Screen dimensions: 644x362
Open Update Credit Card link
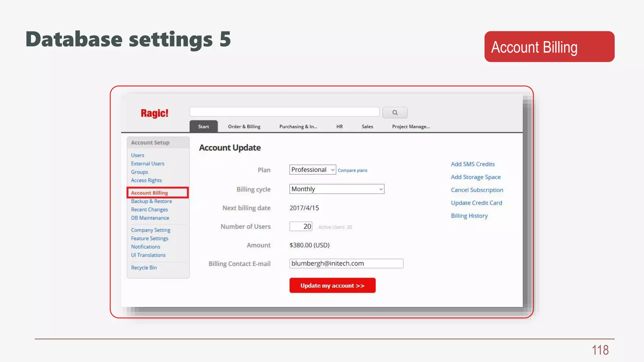[x=476, y=203]
